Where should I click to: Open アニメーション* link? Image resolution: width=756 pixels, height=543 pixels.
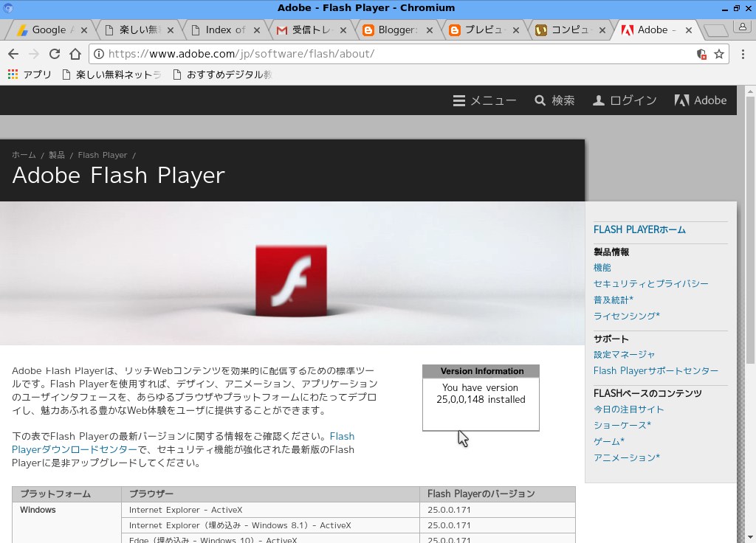coord(626,457)
